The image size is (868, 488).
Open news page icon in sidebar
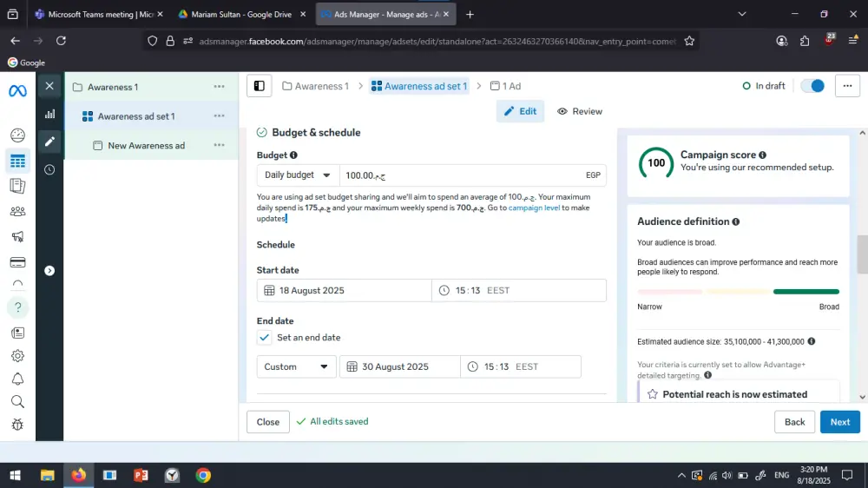tap(17, 333)
